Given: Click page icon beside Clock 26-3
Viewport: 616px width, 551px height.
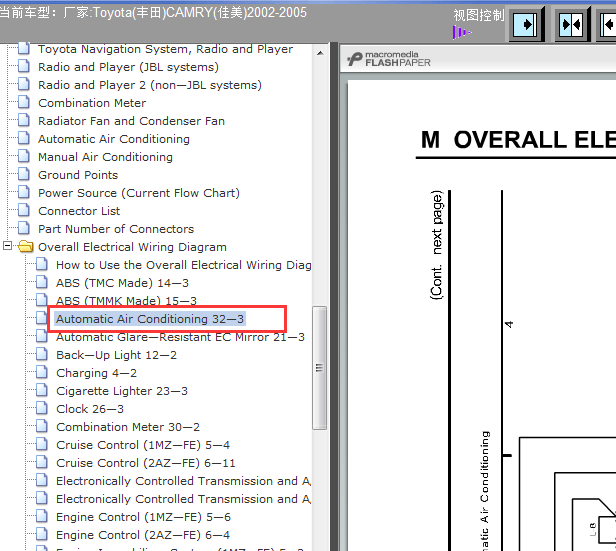Looking at the screenshot, I should 42,408.
